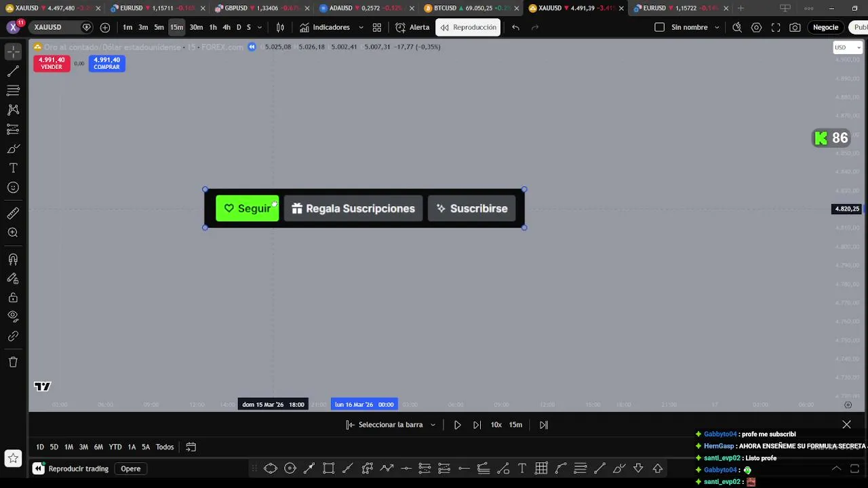The width and height of the screenshot is (868, 488).
Task: Click Regala Suscripciones button
Action: 353,209
